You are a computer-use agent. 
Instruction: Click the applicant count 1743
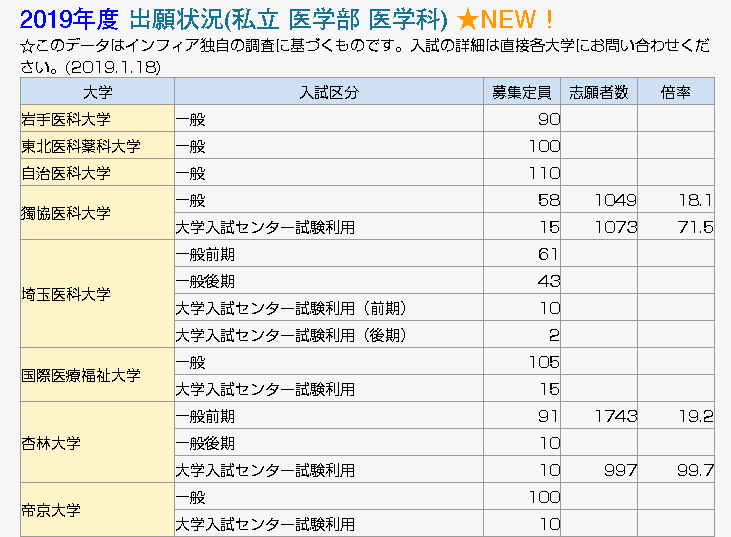tap(615, 416)
